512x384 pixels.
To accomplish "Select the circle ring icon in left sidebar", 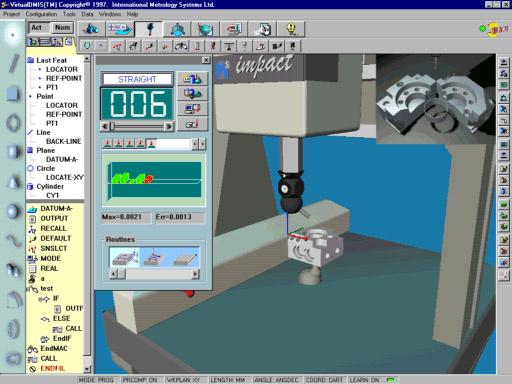I will coord(13,123).
